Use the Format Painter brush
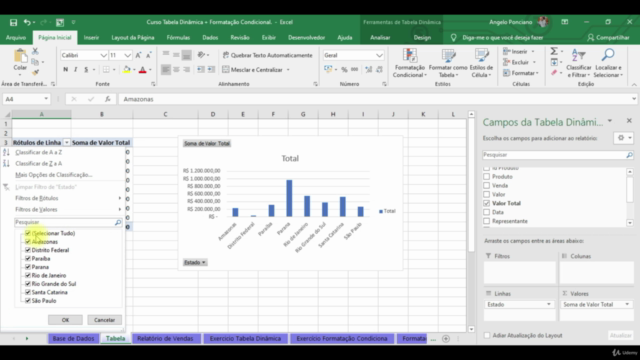 (36, 72)
